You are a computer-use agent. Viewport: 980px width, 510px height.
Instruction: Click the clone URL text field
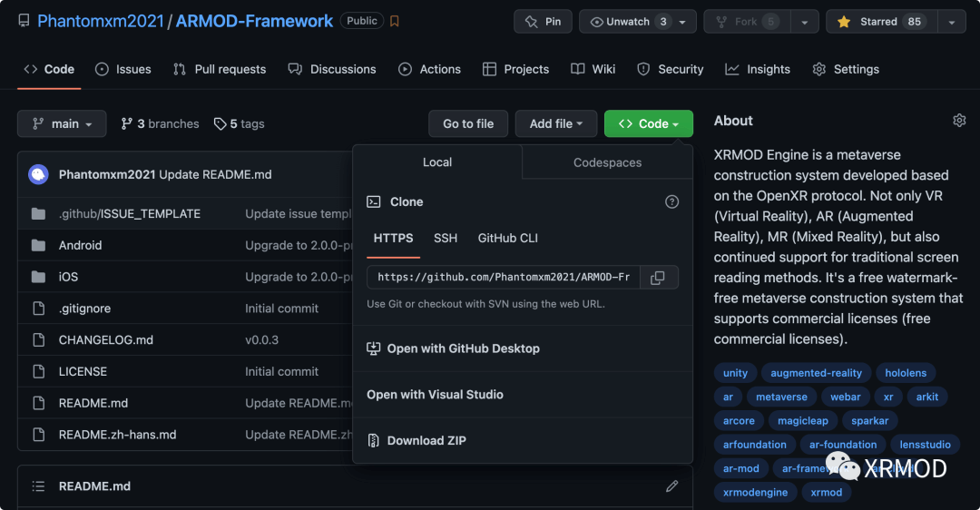pyautogui.click(x=503, y=278)
